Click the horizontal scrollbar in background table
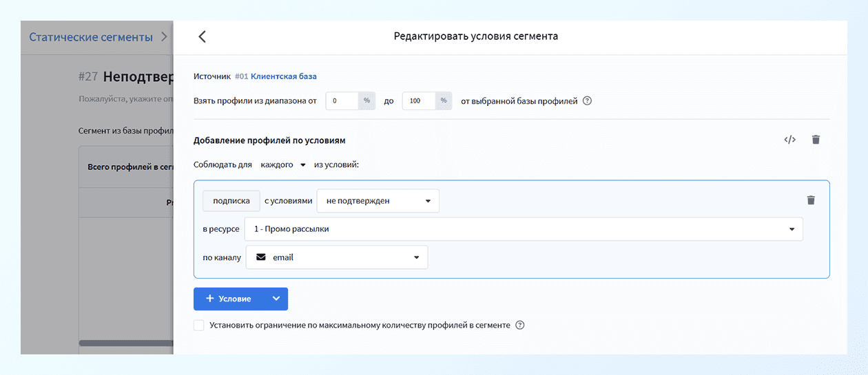 click(x=126, y=343)
